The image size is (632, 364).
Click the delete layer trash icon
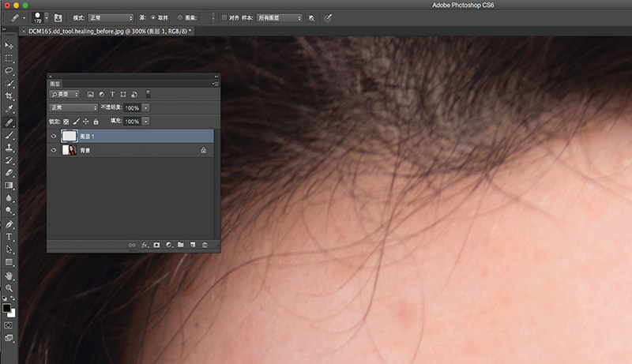coord(205,246)
